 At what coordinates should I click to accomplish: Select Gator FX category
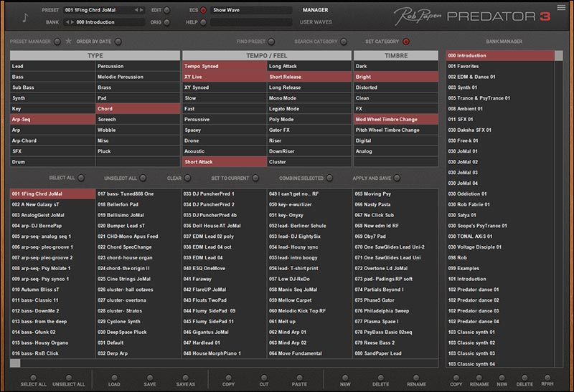coord(309,130)
